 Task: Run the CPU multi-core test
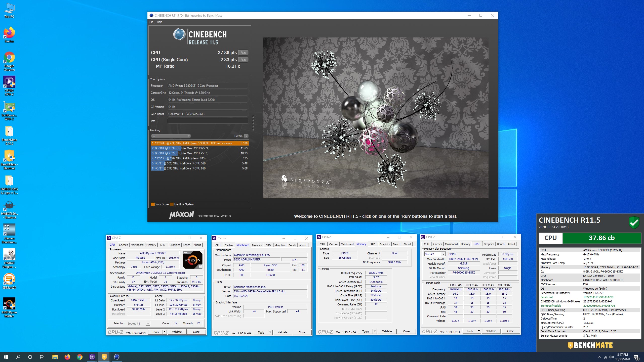243,53
